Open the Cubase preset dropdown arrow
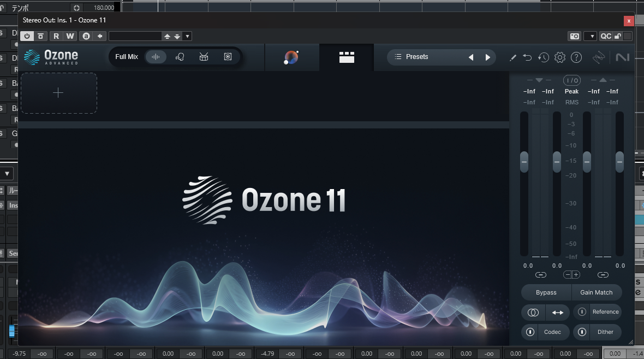This screenshot has width=644, height=359. [x=187, y=36]
